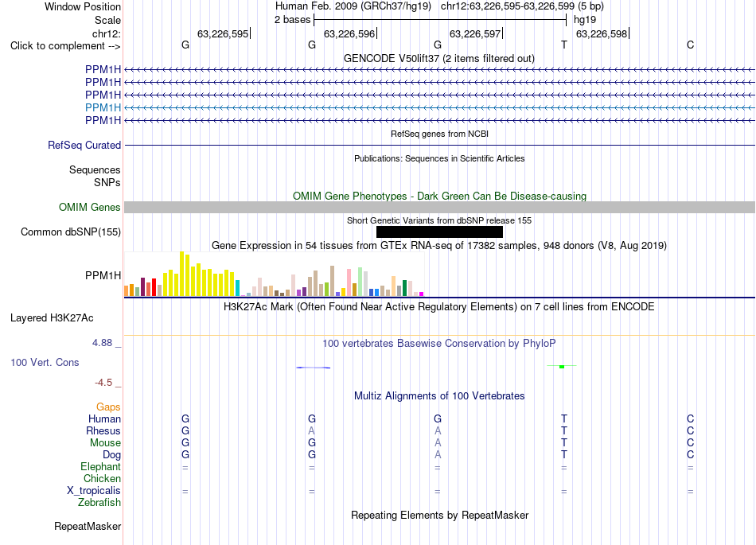Click the "Mouse" alignment species label
Viewport: 756px width, 545px height.
(x=105, y=443)
